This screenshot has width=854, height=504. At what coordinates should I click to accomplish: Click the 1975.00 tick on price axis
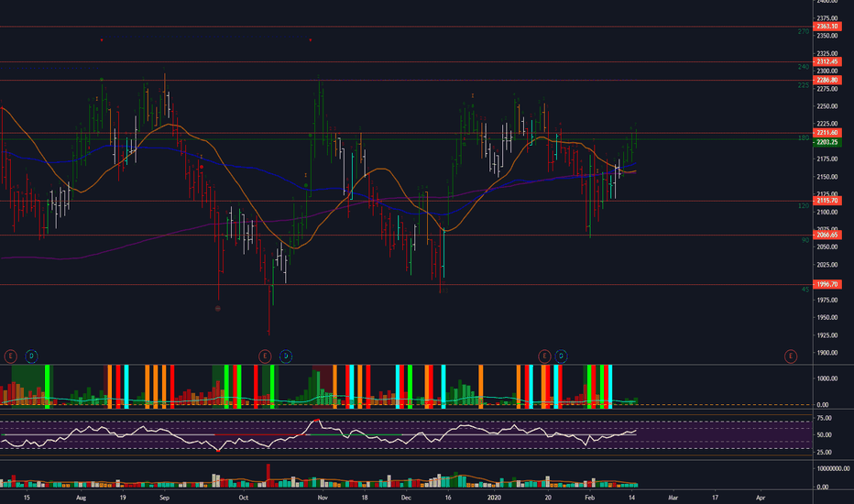point(827,301)
